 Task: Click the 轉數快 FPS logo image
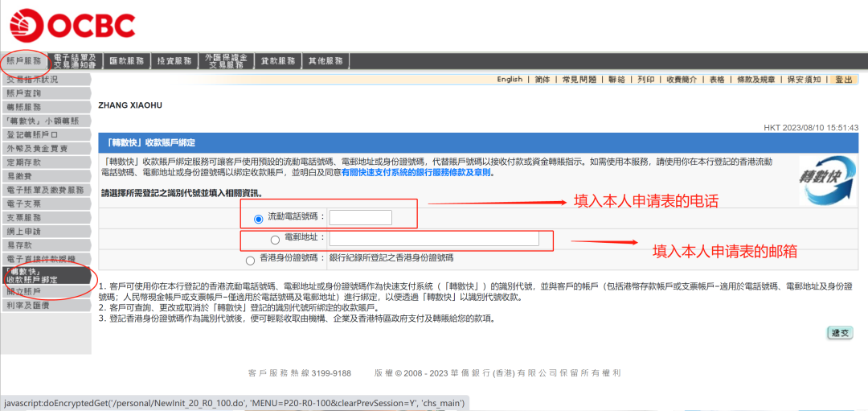click(x=828, y=181)
